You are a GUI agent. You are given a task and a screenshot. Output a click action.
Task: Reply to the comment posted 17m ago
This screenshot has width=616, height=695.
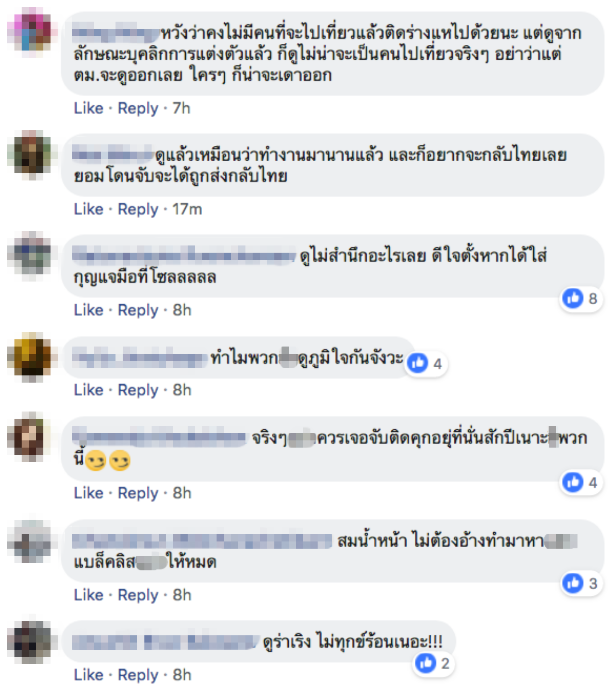pyautogui.click(x=138, y=209)
